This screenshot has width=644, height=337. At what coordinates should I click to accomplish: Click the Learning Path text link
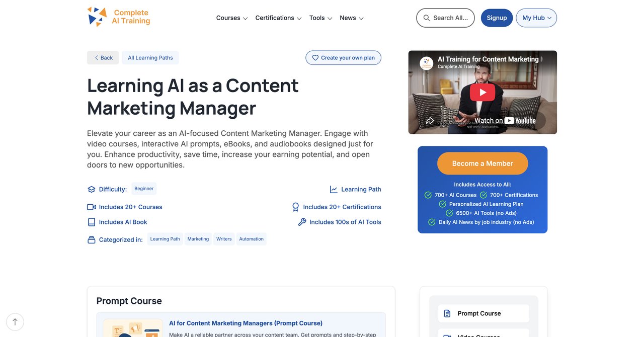click(x=361, y=190)
